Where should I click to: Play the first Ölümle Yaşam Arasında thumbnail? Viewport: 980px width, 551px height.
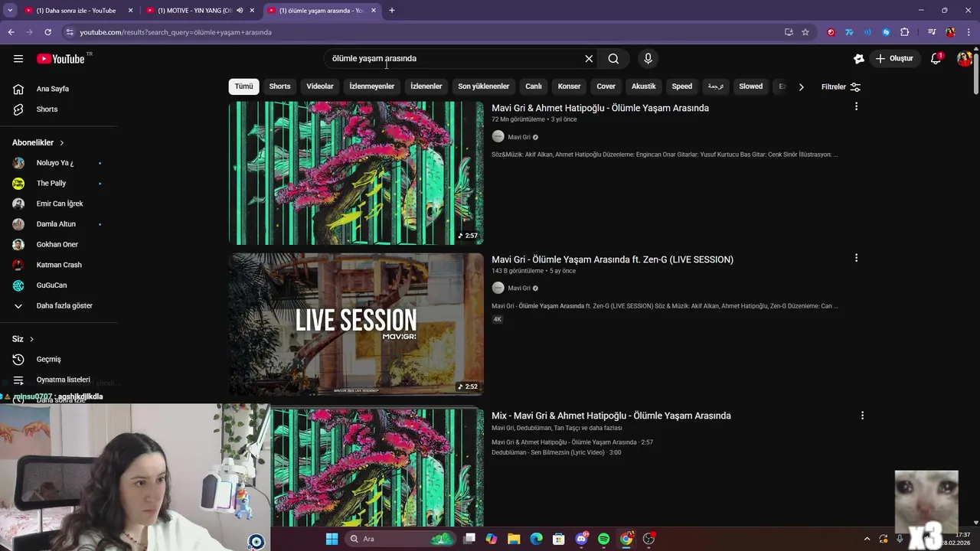356,173
